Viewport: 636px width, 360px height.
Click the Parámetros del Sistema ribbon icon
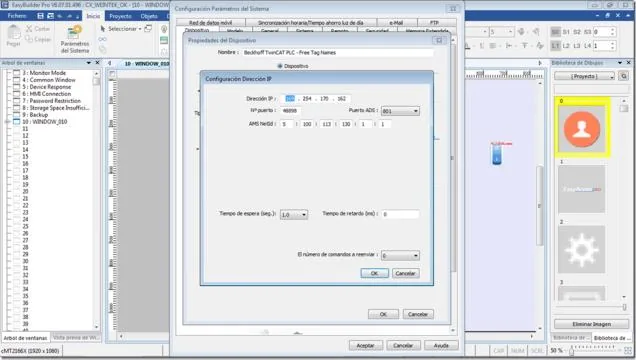pos(75,40)
